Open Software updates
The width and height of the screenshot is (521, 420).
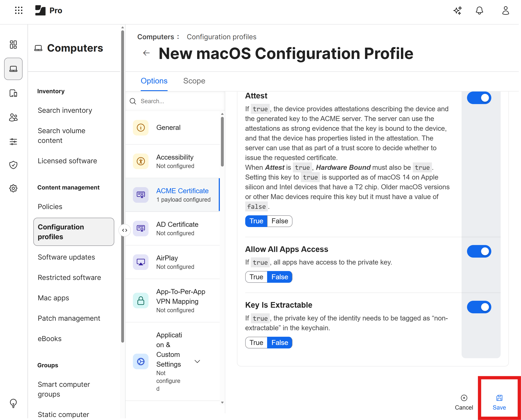tap(66, 257)
